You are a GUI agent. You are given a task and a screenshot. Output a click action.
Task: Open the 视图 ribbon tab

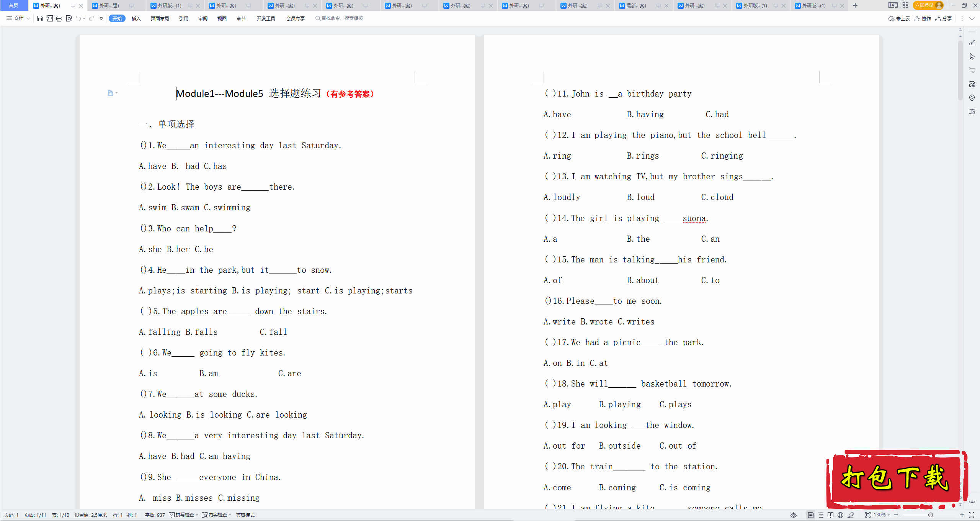[x=222, y=18]
